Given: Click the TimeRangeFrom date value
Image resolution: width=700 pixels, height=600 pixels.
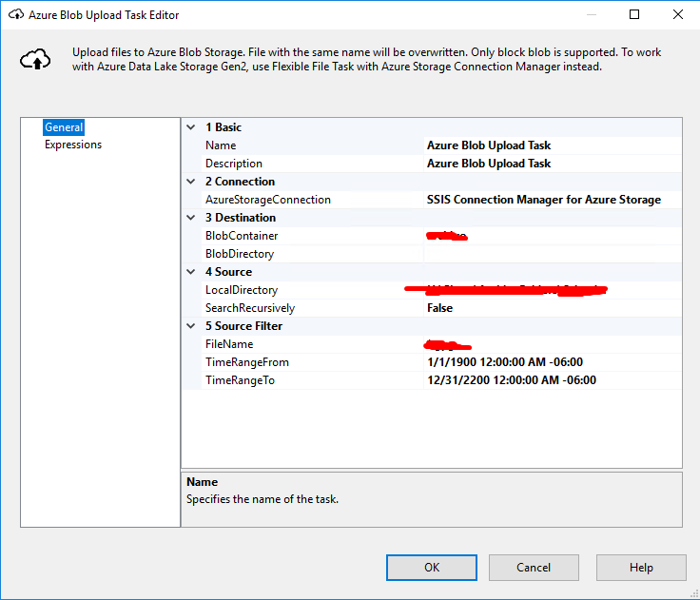Looking at the screenshot, I should coord(553,362).
